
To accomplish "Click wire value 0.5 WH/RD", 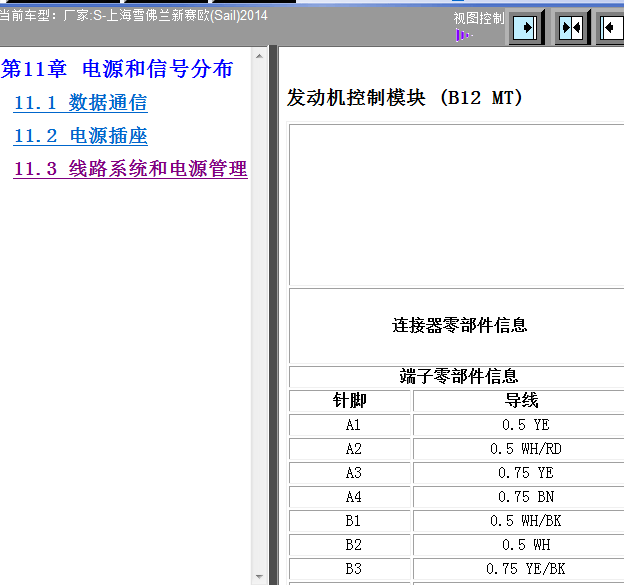I will pos(526,448).
